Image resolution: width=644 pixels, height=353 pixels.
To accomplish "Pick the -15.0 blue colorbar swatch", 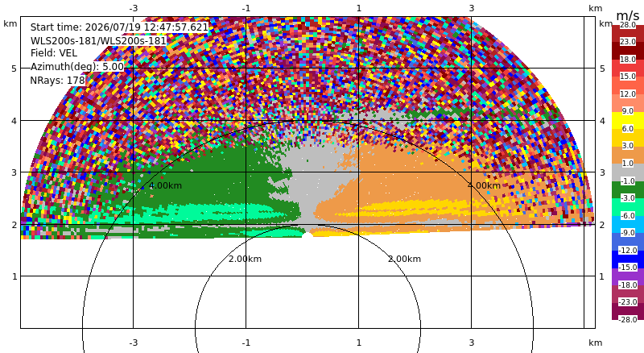I will pos(628,260).
